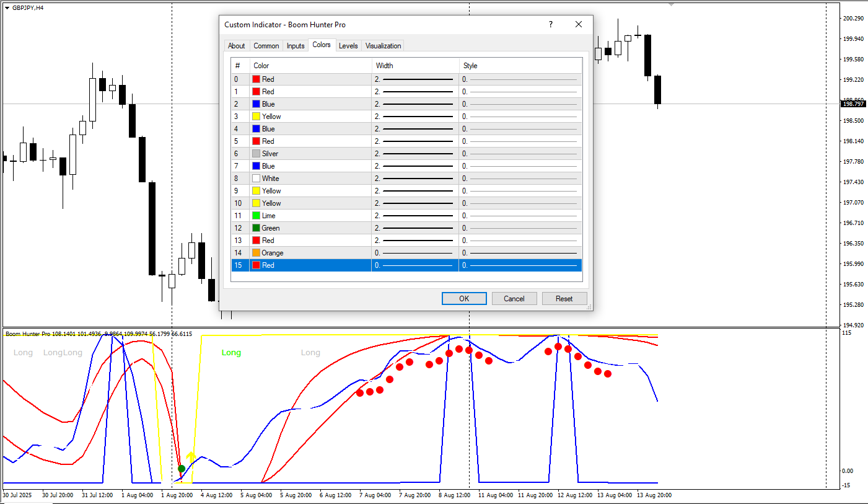Screen dimensions: 868x504
Task: Select the line Style cell in row 6
Action: tap(520, 154)
